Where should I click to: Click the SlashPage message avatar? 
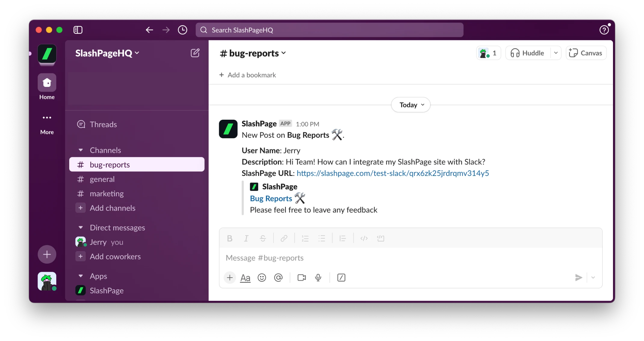tap(228, 129)
